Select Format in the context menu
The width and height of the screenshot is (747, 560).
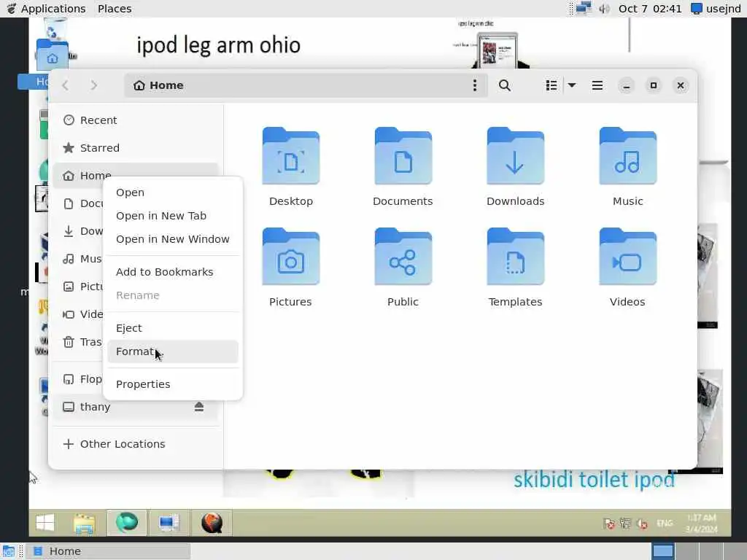[172, 351]
